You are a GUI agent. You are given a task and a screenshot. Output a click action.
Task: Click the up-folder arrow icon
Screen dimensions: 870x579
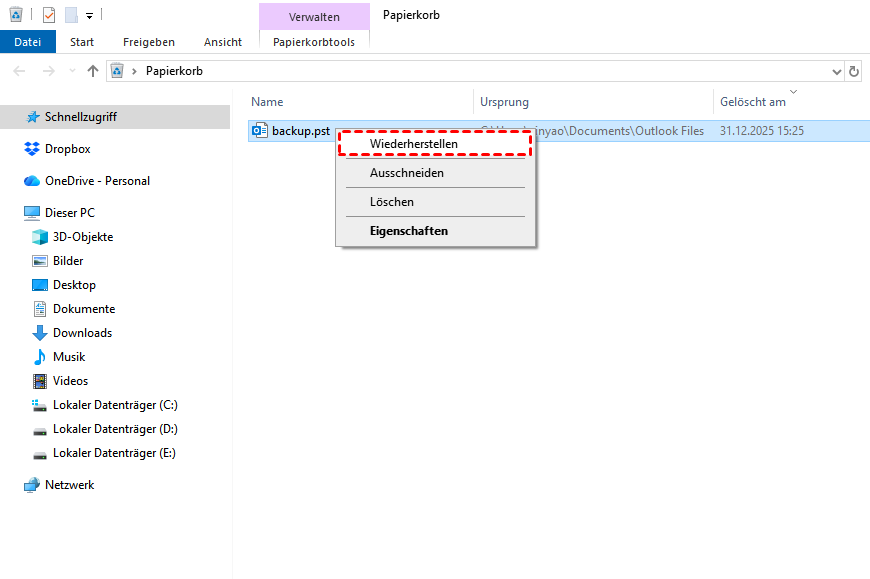[93, 71]
